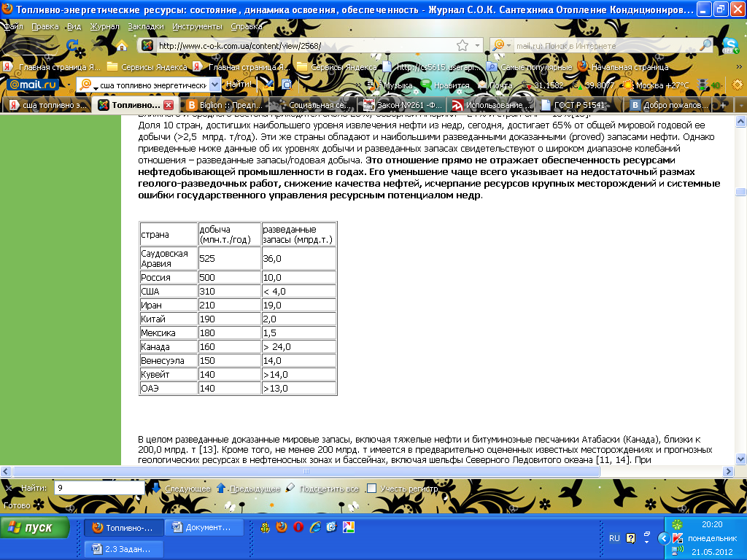Click the @mail.ru toolbar logo

pyautogui.click(x=32, y=85)
